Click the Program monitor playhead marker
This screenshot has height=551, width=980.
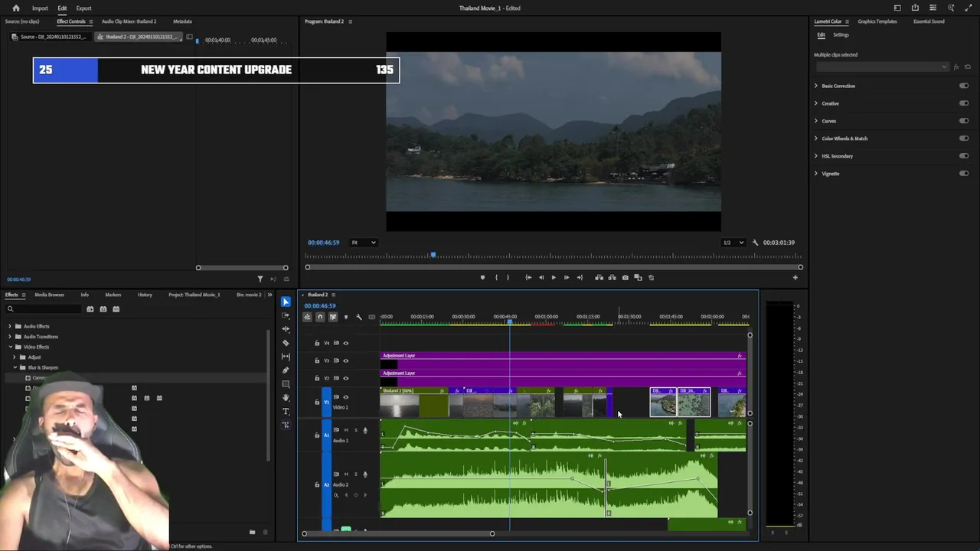[x=433, y=255]
